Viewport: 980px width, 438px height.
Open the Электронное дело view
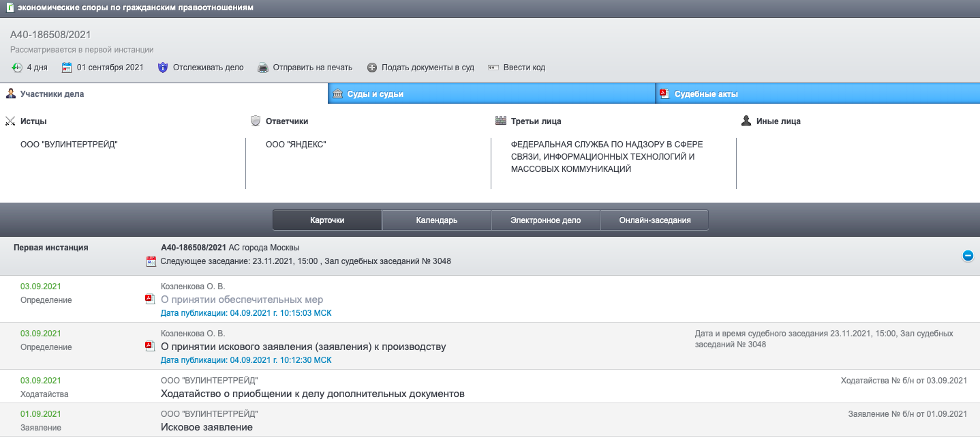[546, 220]
